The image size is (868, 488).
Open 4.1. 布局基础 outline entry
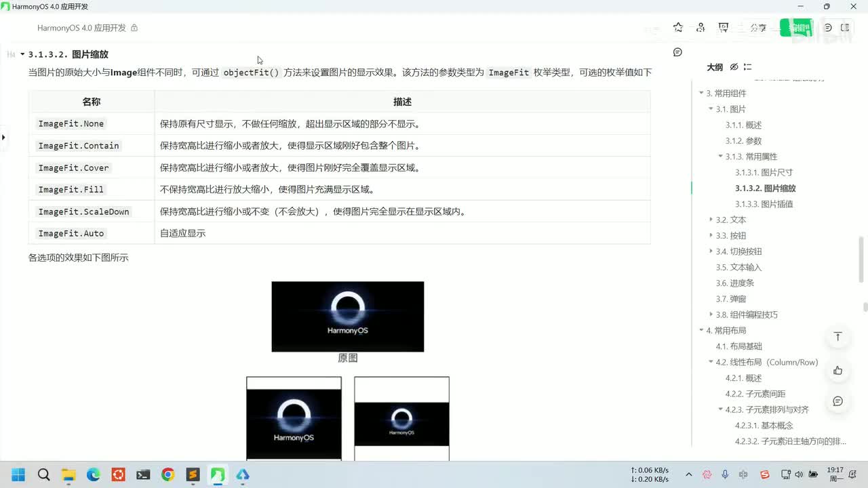738,346
